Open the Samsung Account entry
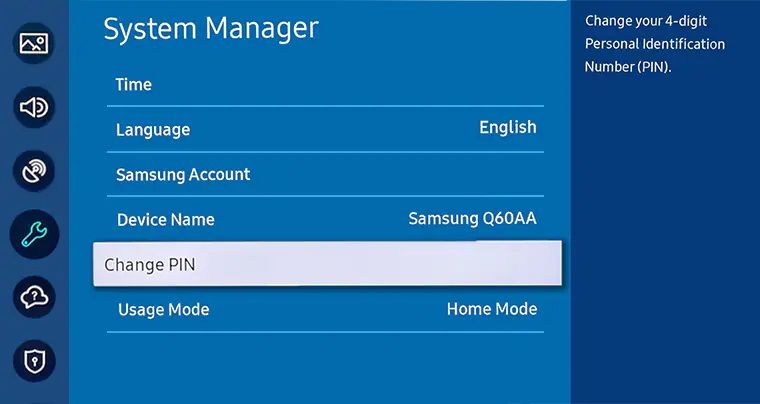Viewport: 760px width, 404px height. [183, 175]
